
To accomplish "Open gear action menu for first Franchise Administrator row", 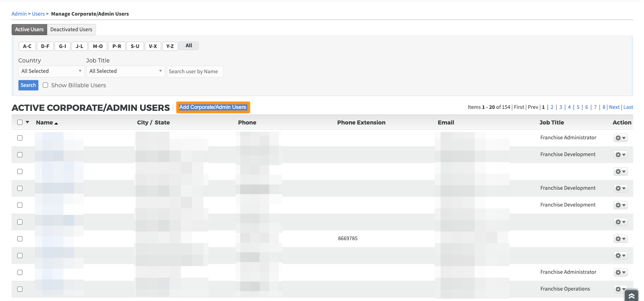I will tap(620, 138).
